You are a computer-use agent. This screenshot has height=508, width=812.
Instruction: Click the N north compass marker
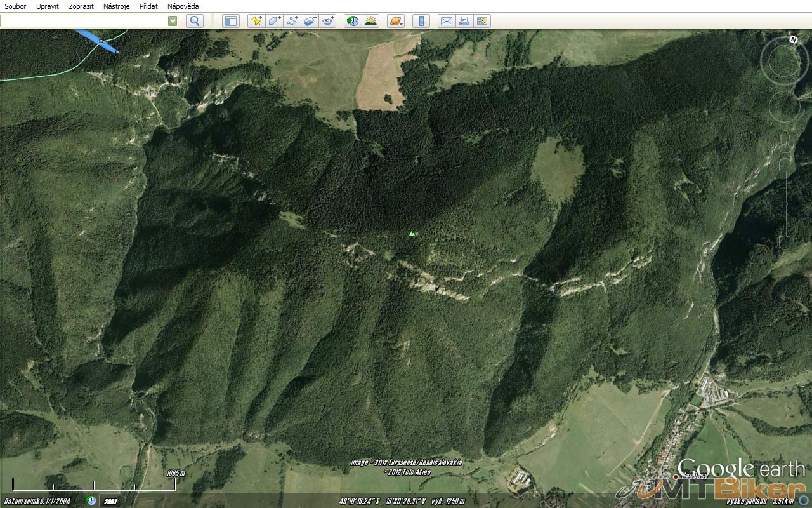[793, 39]
